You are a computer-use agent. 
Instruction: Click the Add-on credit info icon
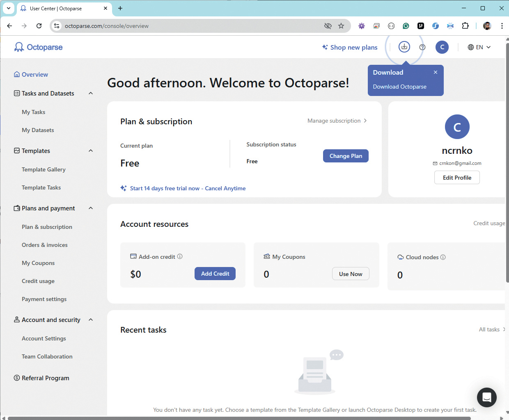click(180, 256)
